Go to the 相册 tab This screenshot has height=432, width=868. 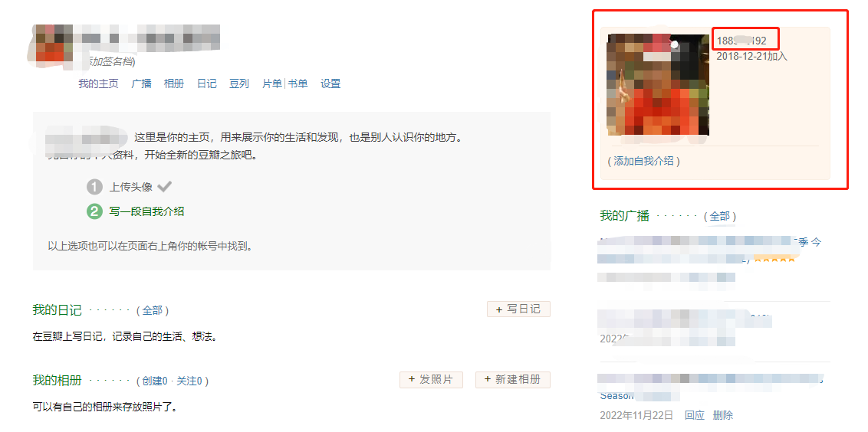click(x=174, y=84)
